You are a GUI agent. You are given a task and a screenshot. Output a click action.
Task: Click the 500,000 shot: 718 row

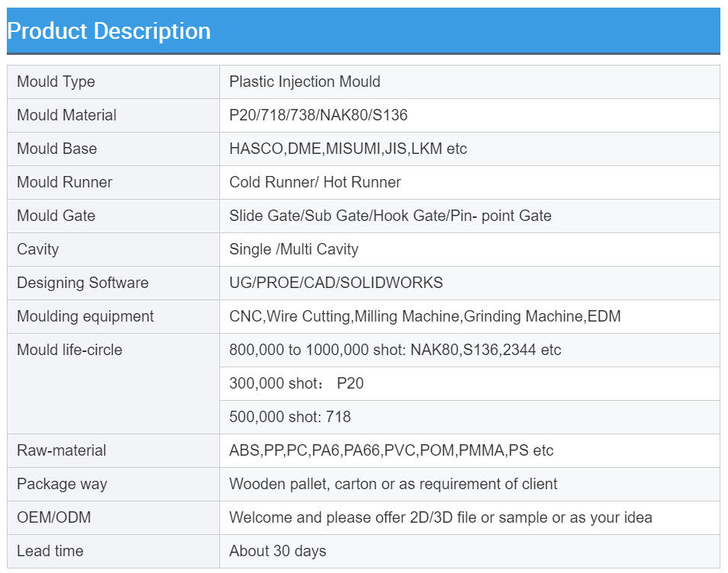click(x=289, y=417)
